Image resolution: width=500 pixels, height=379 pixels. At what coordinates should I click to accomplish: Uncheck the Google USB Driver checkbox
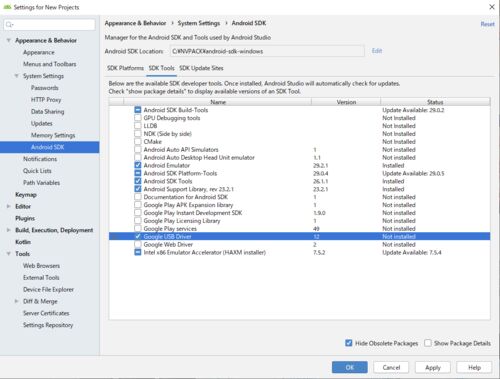coord(138,236)
